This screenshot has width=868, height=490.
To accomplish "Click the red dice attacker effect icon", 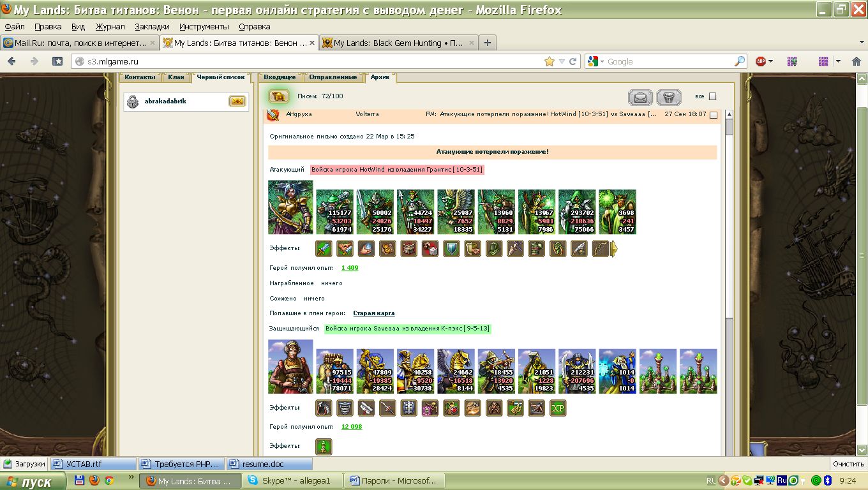I will click(430, 249).
